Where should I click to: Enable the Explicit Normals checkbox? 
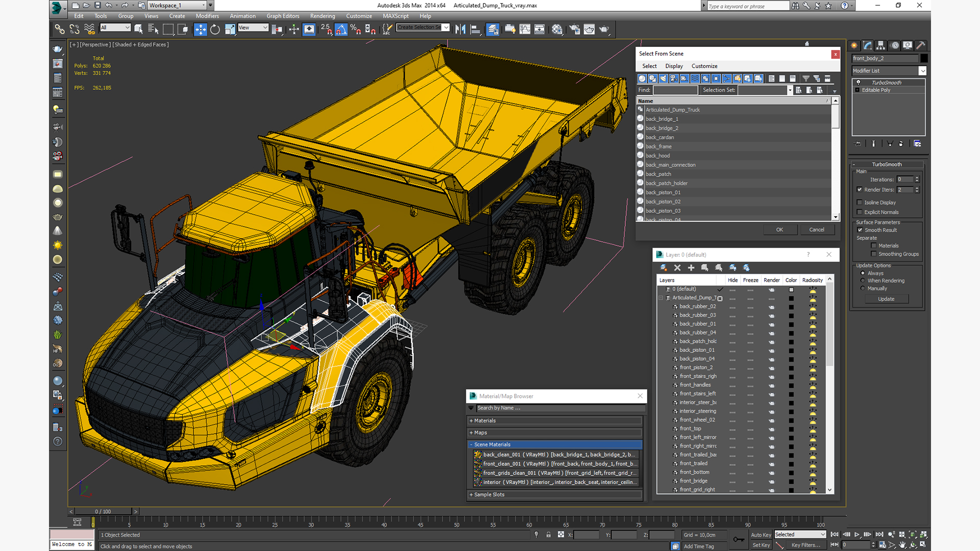coord(860,212)
